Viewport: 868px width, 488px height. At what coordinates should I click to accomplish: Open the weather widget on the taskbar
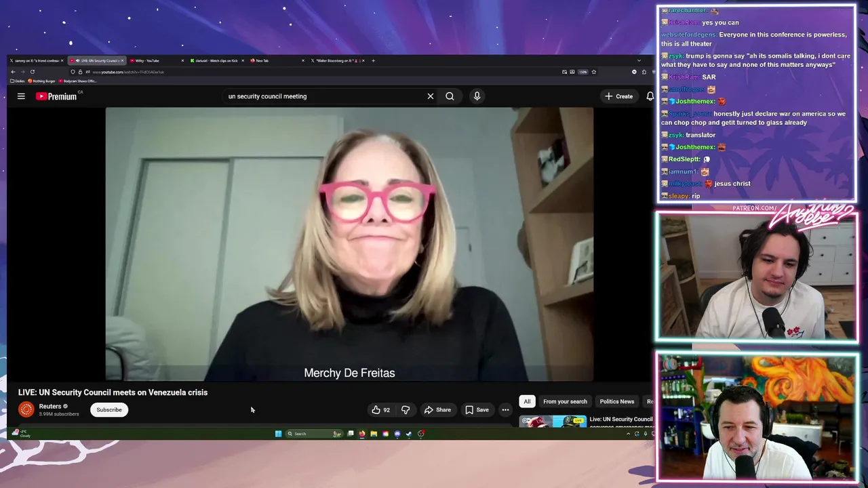[x=21, y=433]
